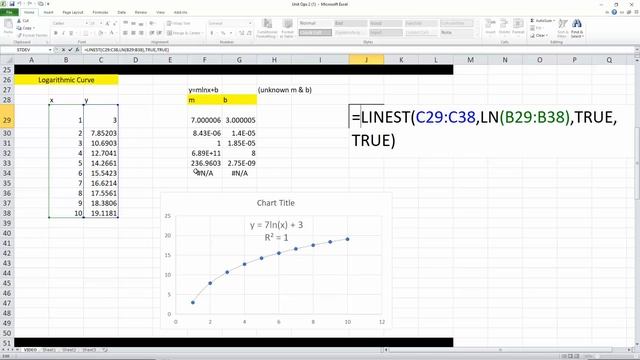Image resolution: width=640 pixels, height=360 pixels.
Task: Click the Select All corner button
Action: click(7, 60)
